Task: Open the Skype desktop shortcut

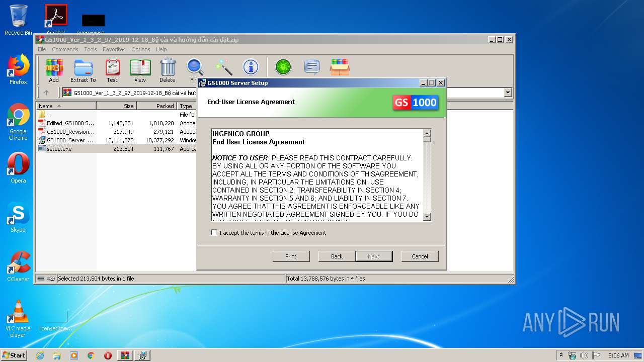Action: [18, 217]
